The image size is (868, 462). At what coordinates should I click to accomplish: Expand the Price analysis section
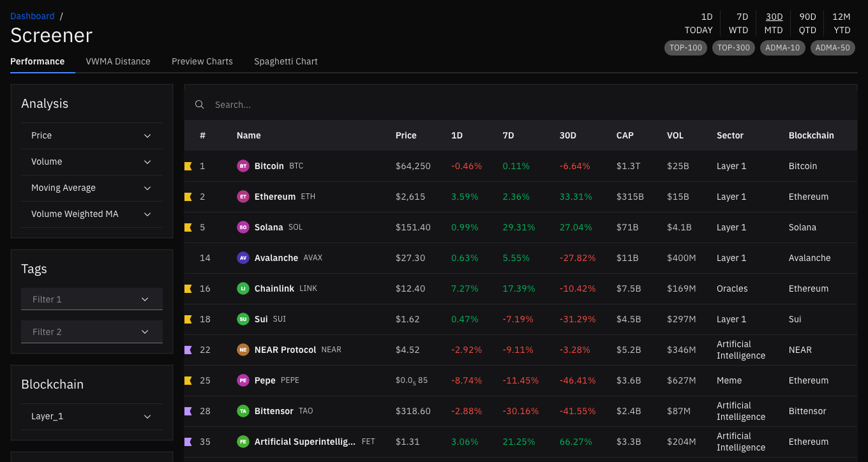[92, 136]
